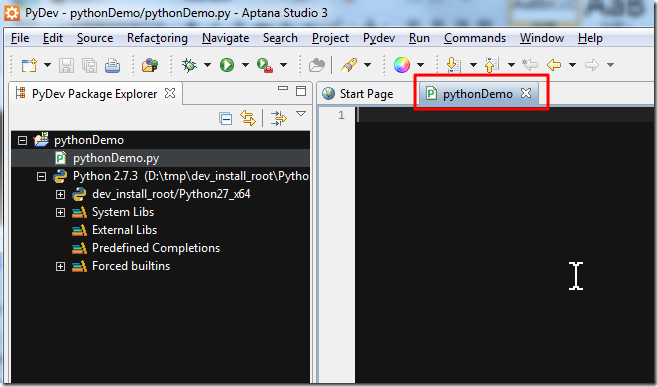This screenshot has width=658, height=387.
Task: Open the Search dropdown arrow
Action: coord(368,65)
